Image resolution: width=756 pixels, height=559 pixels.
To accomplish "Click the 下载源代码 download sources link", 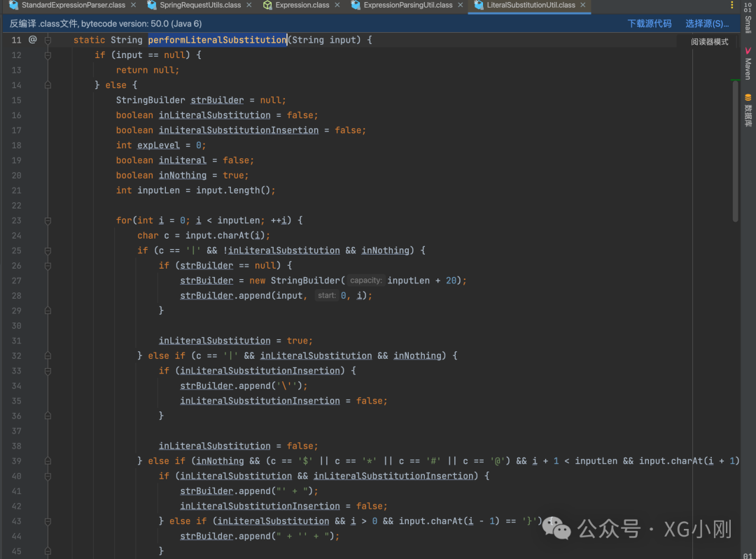I will (x=649, y=24).
